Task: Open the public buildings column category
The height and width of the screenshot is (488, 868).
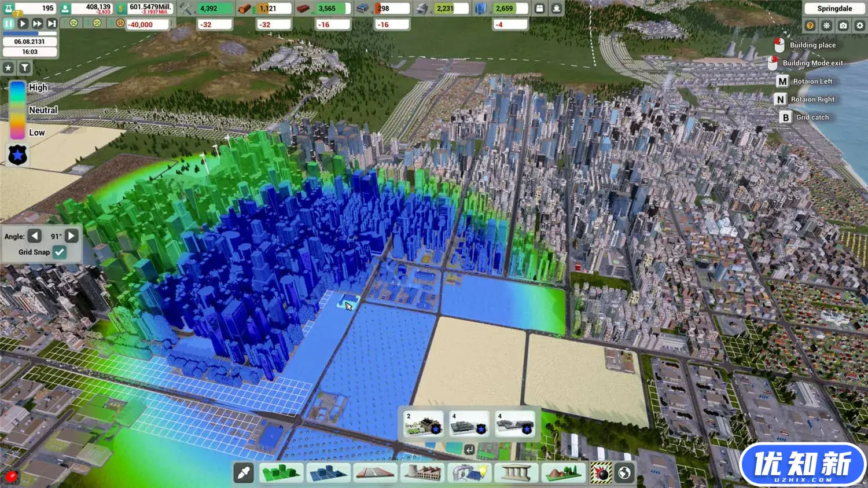Action: (x=515, y=473)
